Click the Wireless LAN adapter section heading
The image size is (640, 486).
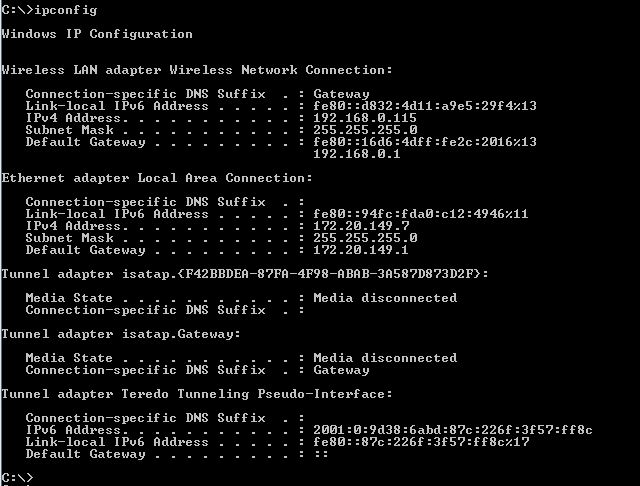pos(197,69)
